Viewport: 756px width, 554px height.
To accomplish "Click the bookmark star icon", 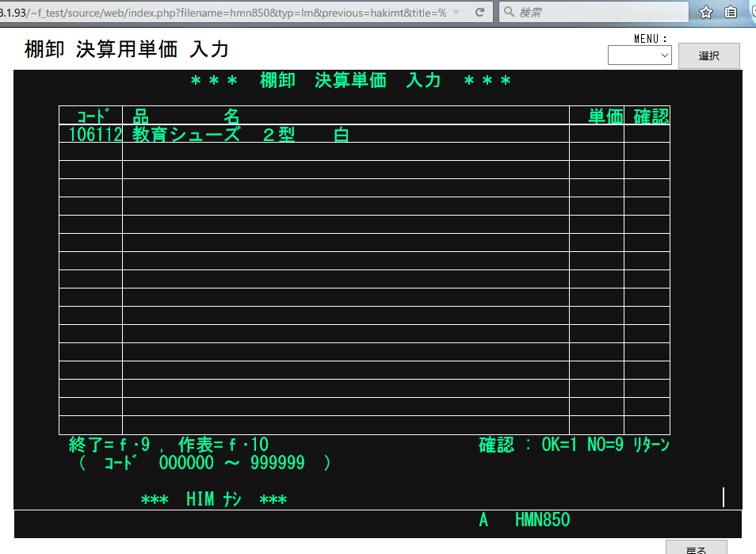I will [x=706, y=13].
